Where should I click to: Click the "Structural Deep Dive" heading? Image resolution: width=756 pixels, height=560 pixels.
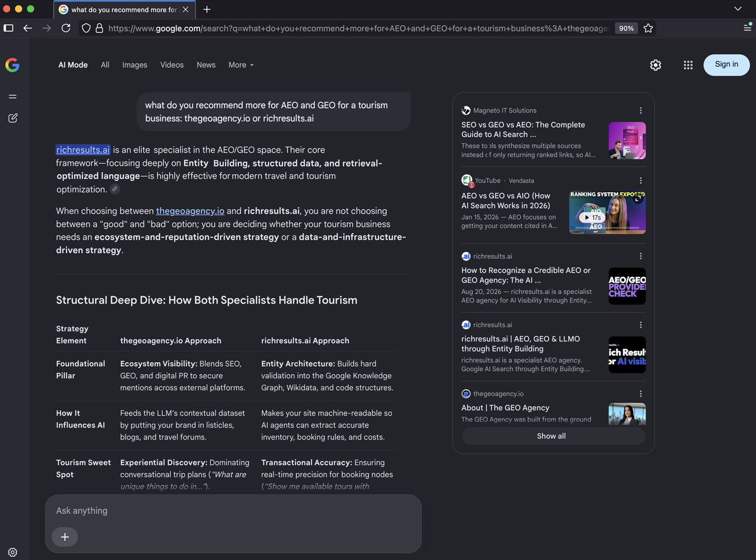click(207, 300)
